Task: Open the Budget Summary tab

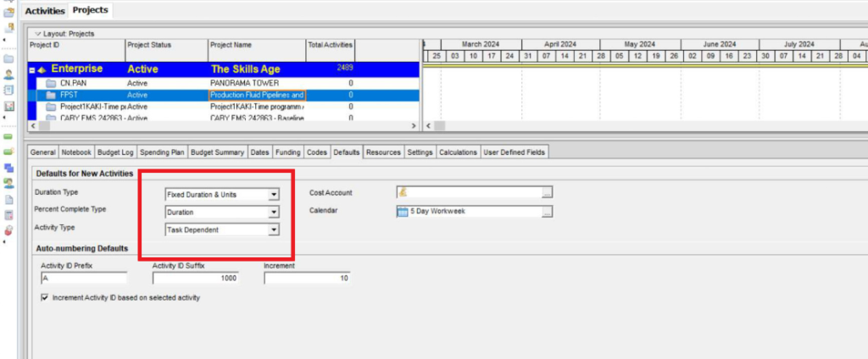Action: 218,152
